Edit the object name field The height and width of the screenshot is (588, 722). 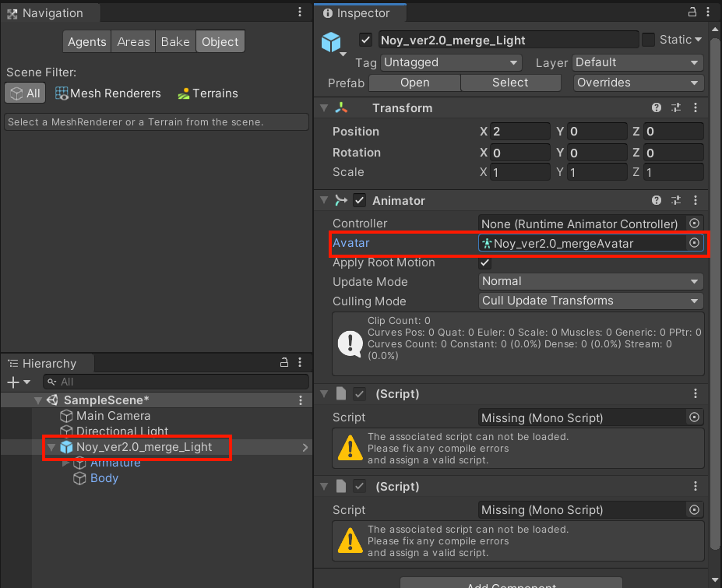click(x=509, y=40)
